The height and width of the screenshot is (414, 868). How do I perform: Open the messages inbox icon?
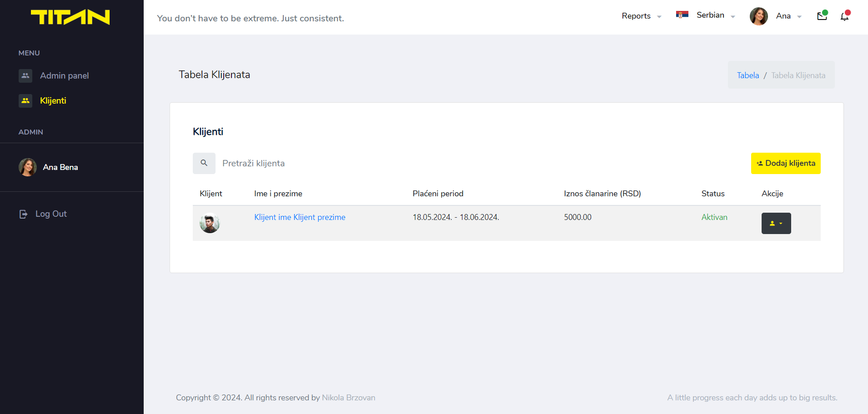(822, 16)
